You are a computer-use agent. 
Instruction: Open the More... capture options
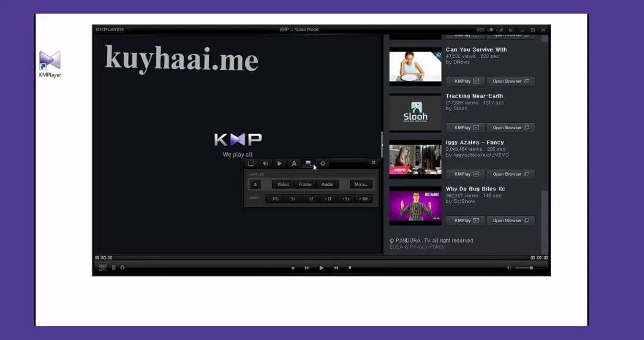[x=361, y=184]
